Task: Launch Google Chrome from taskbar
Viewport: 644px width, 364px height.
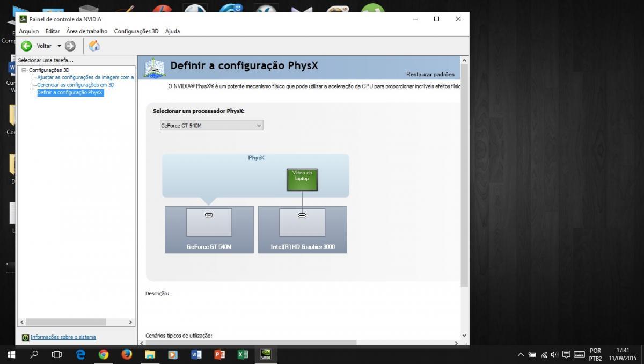Action: click(x=104, y=354)
